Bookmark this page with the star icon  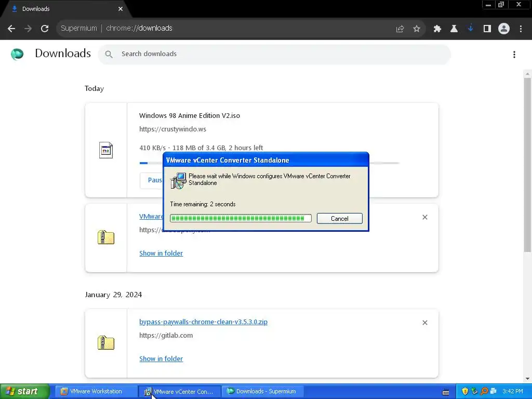click(417, 29)
